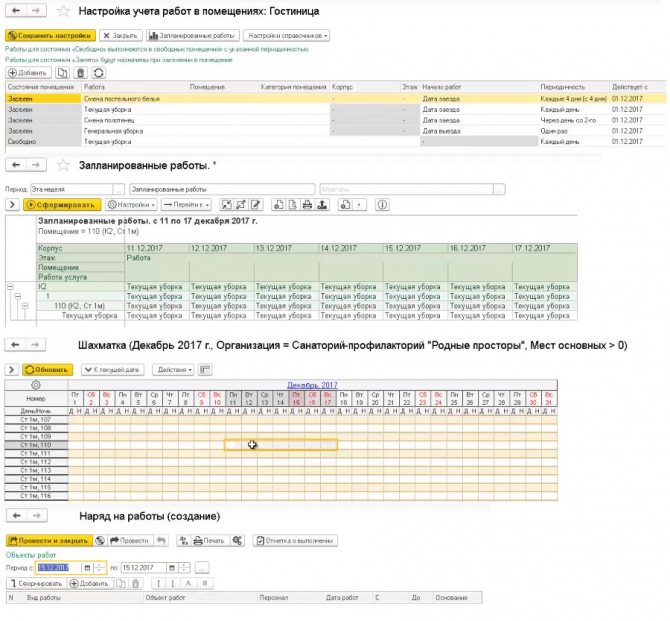Open the Перейти к dropdown

186,205
